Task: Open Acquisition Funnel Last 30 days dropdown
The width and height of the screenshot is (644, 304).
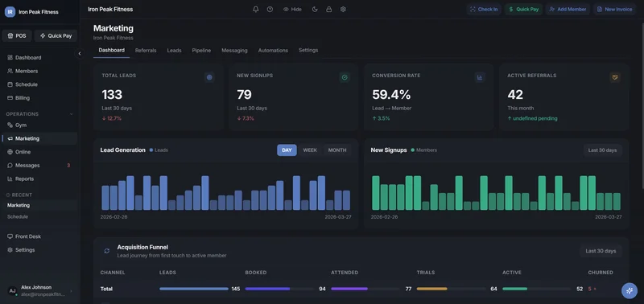Action: point(601,251)
